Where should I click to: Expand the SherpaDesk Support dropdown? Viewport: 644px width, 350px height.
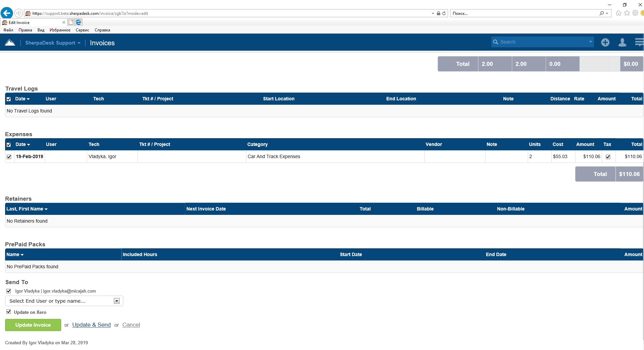(53, 43)
